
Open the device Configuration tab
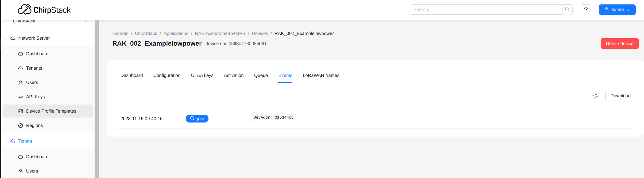click(167, 75)
